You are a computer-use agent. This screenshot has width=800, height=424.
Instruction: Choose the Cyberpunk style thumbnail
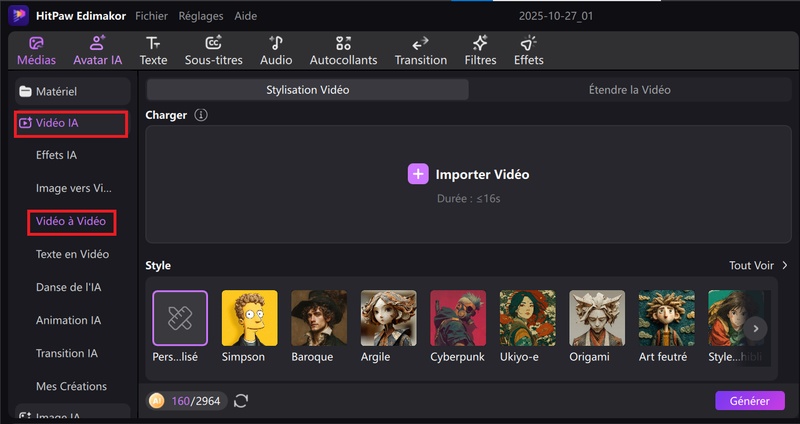pyautogui.click(x=458, y=318)
